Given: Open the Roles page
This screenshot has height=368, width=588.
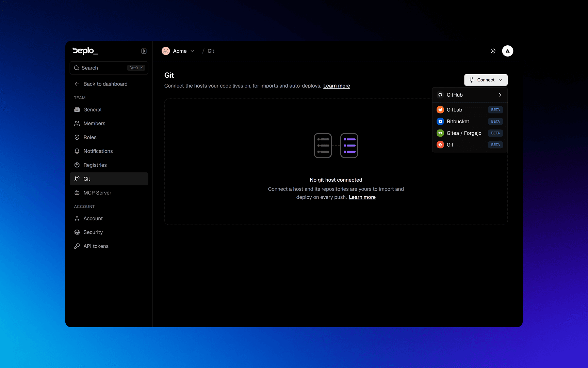Looking at the screenshot, I should click(x=109, y=137).
